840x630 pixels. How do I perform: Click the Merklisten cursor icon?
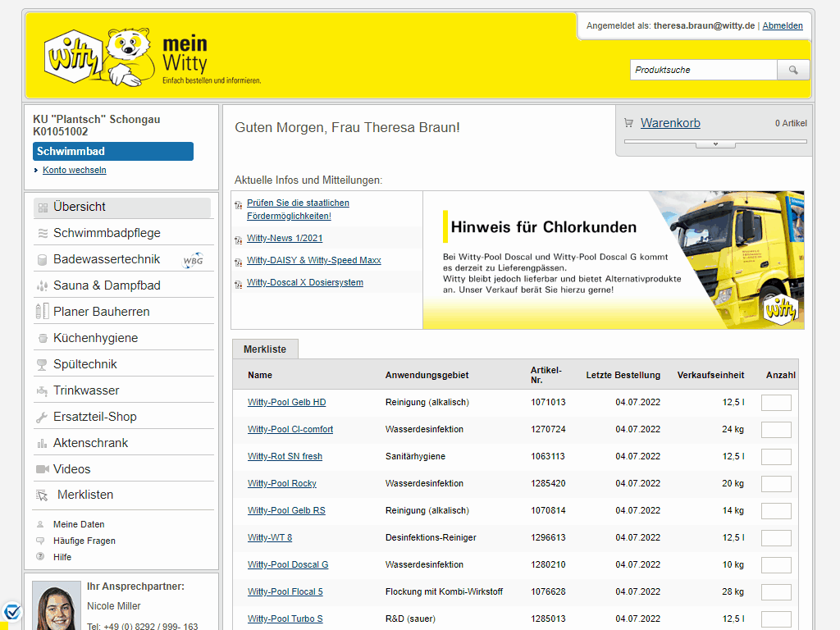pyautogui.click(x=42, y=495)
